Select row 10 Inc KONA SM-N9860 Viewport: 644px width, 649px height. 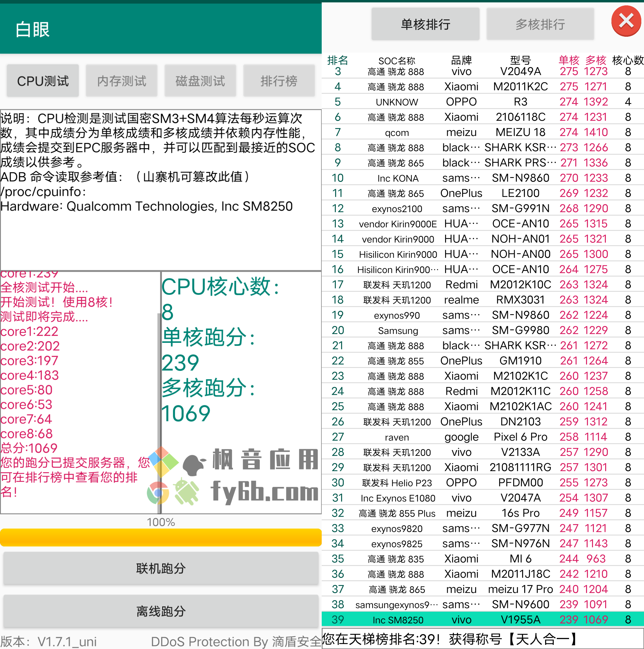tap(483, 178)
